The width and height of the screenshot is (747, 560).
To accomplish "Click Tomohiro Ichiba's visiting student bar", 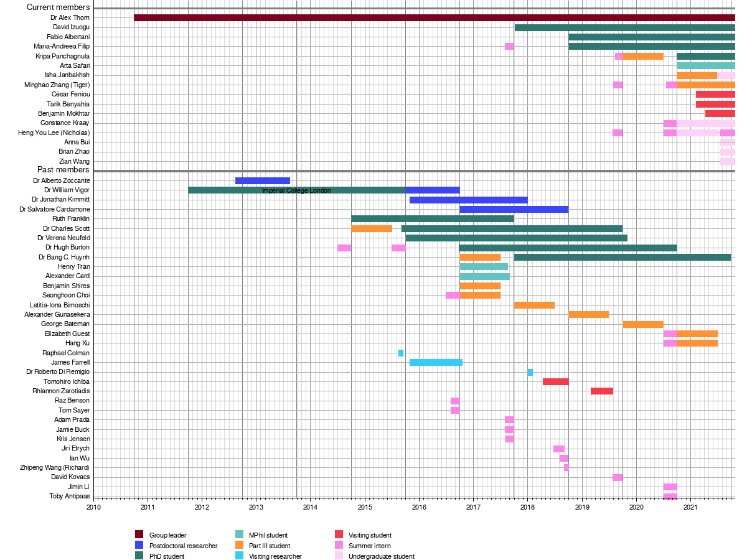I will pos(555,381).
